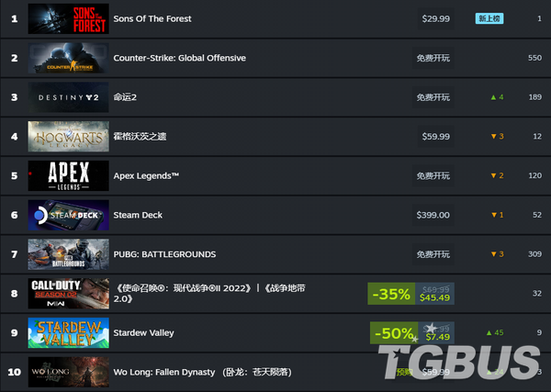
Task: Open the PUBG: BATTLEGROUNDS title link
Action: coord(164,254)
